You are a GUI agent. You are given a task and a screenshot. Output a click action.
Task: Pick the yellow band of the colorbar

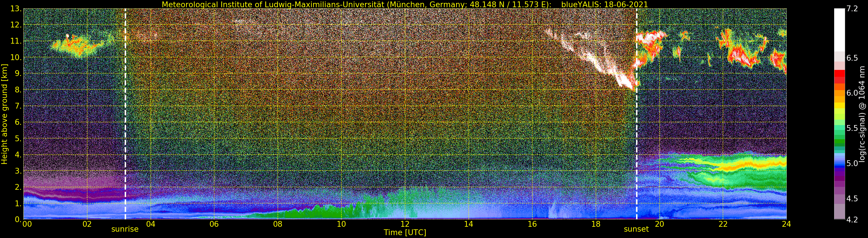(x=839, y=105)
